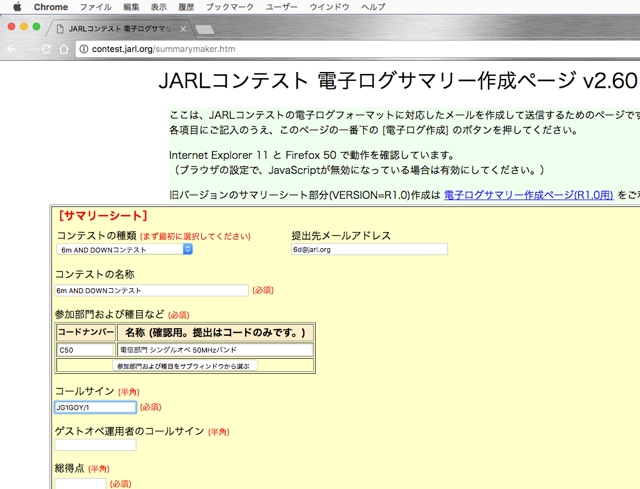Reload the current page
Screen dimensions: 640x489
(x=47, y=49)
